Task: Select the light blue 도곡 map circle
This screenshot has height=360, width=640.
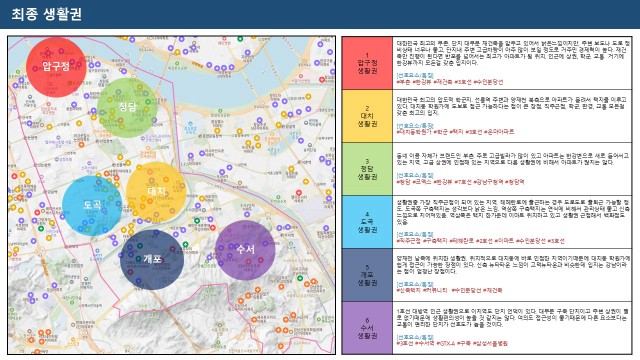Action: pos(92,206)
